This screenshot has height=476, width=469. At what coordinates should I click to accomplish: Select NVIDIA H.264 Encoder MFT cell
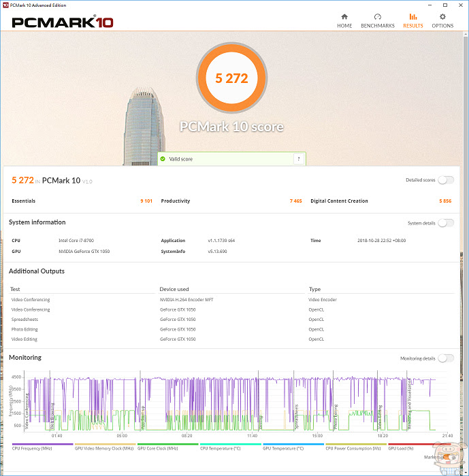pos(187,300)
